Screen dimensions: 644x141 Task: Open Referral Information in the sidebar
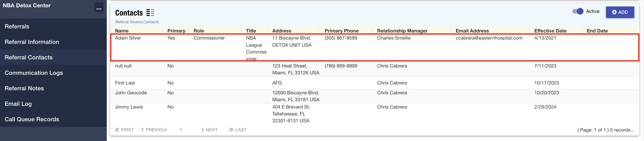click(x=32, y=42)
